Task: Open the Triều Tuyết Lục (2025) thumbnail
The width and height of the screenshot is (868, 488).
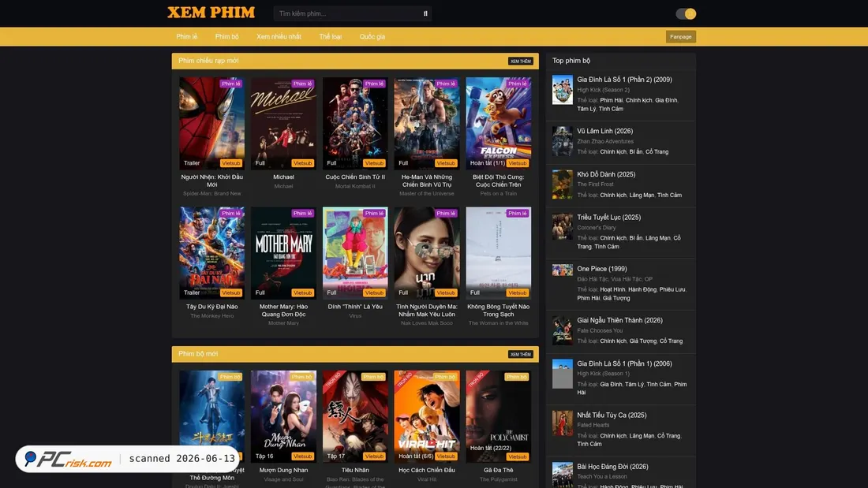Action: (x=563, y=227)
